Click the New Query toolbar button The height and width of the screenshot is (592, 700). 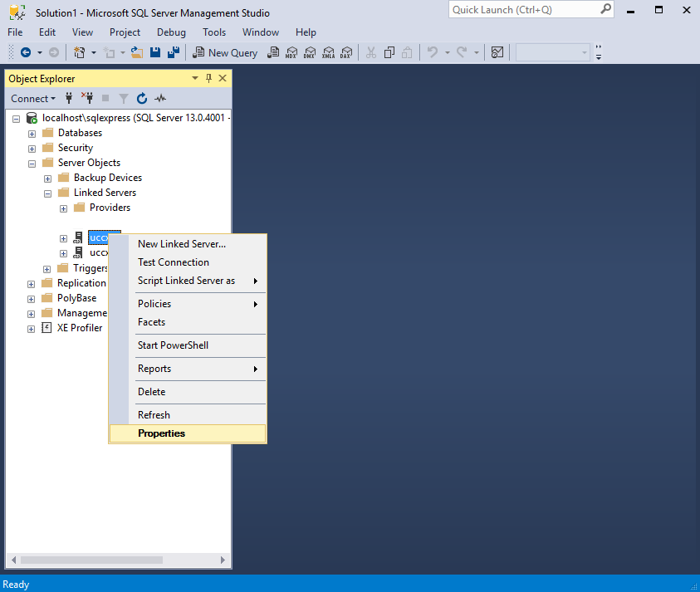[x=225, y=52]
